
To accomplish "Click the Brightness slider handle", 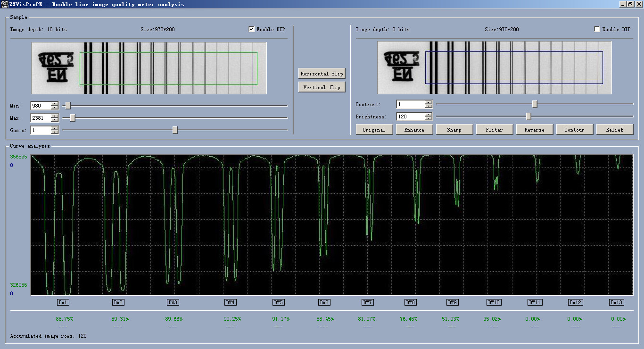I will (x=528, y=116).
